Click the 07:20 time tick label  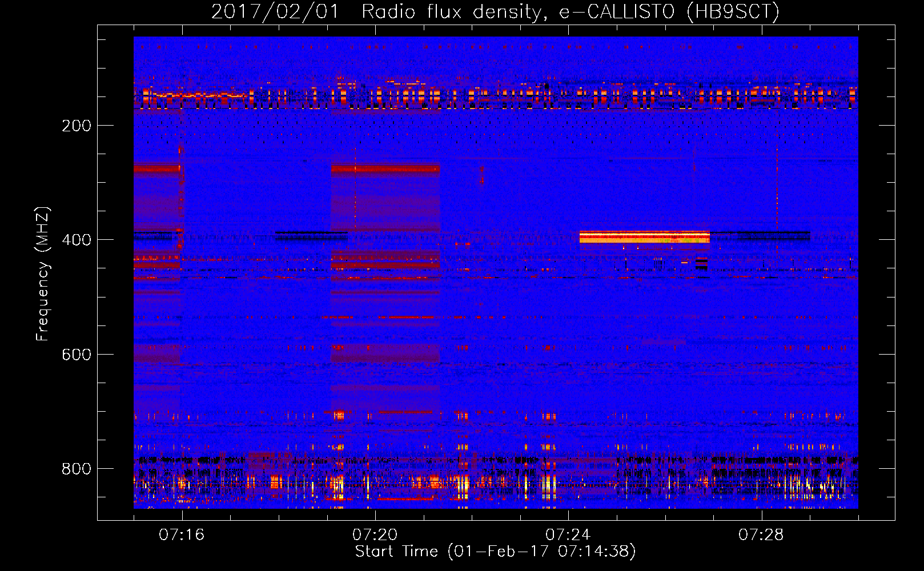point(375,534)
